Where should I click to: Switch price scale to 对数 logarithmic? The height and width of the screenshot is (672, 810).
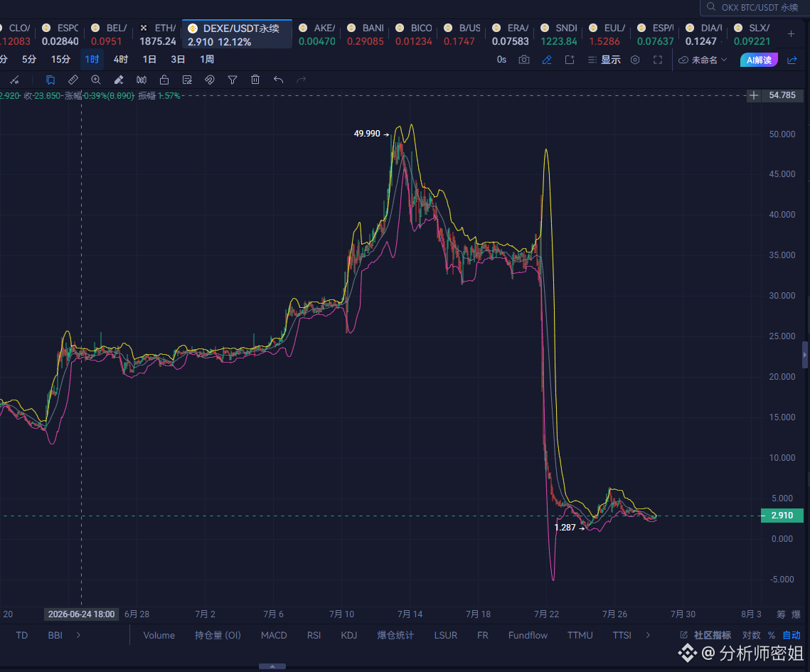point(752,635)
